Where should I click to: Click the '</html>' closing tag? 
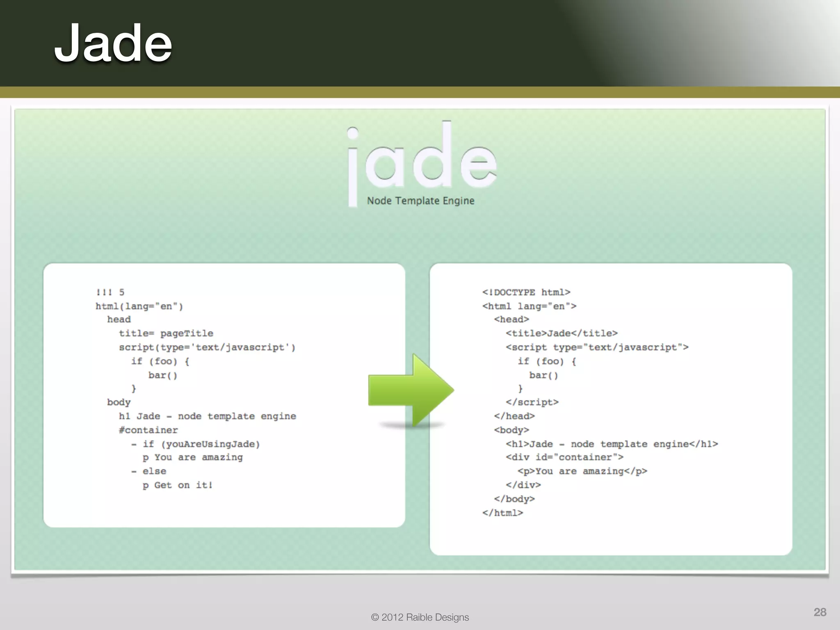[503, 513]
